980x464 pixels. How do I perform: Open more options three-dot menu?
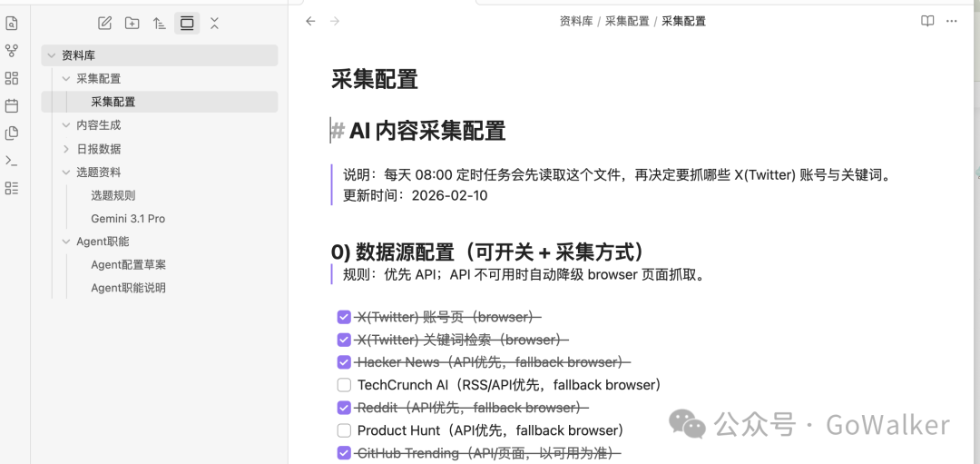pos(951,21)
